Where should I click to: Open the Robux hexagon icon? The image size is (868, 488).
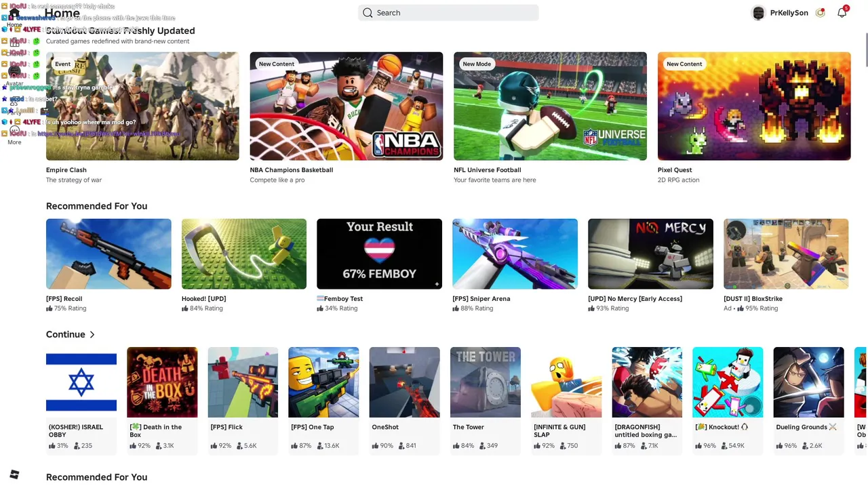coord(820,13)
